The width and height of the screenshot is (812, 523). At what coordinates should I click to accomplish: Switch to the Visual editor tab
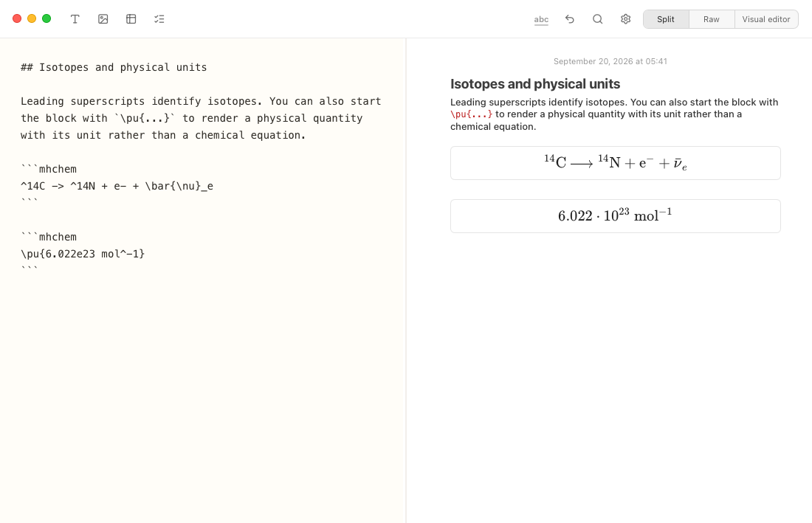tap(766, 19)
